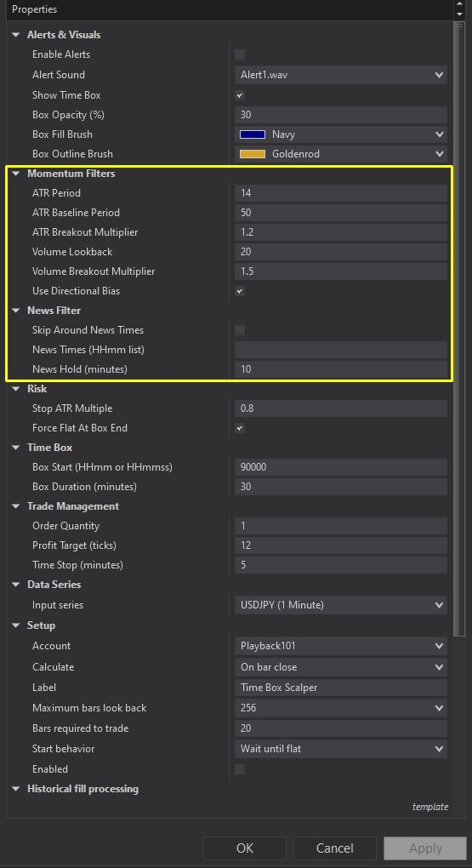This screenshot has height=868, width=472.
Task: Select the Enable Alerts label
Action: pyautogui.click(x=61, y=54)
